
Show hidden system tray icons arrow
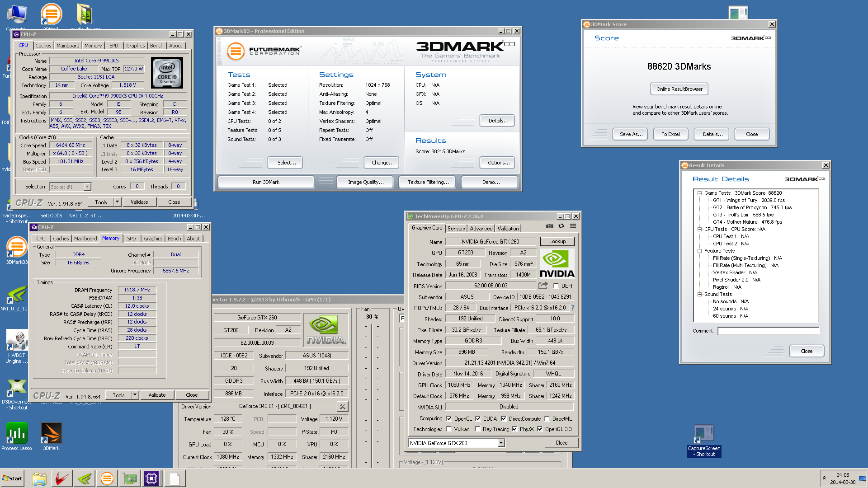(824, 478)
